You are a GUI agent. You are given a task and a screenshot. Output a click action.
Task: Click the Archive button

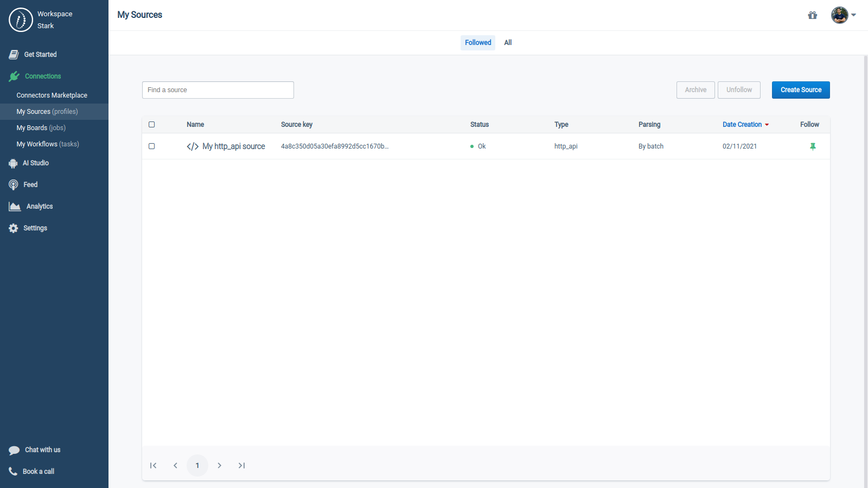[x=695, y=90]
